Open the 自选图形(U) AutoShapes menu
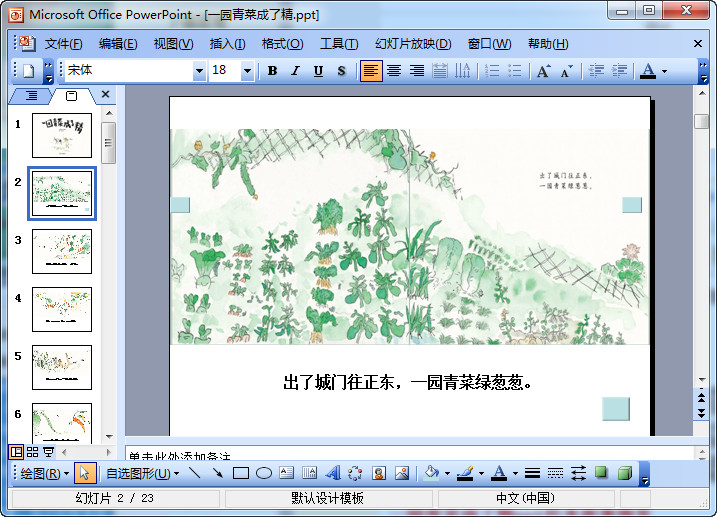Image resolution: width=717 pixels, height=517 pixels. [143, 474]
